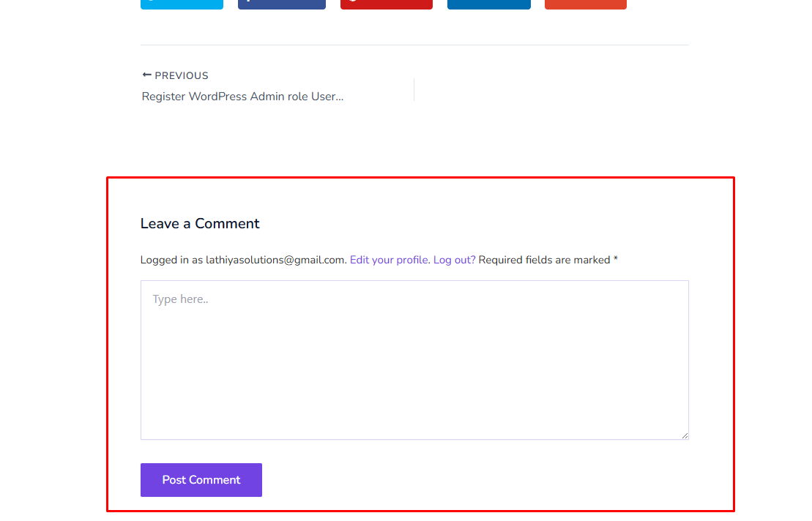Click the Required fields are marked text

tap(544, 260)
